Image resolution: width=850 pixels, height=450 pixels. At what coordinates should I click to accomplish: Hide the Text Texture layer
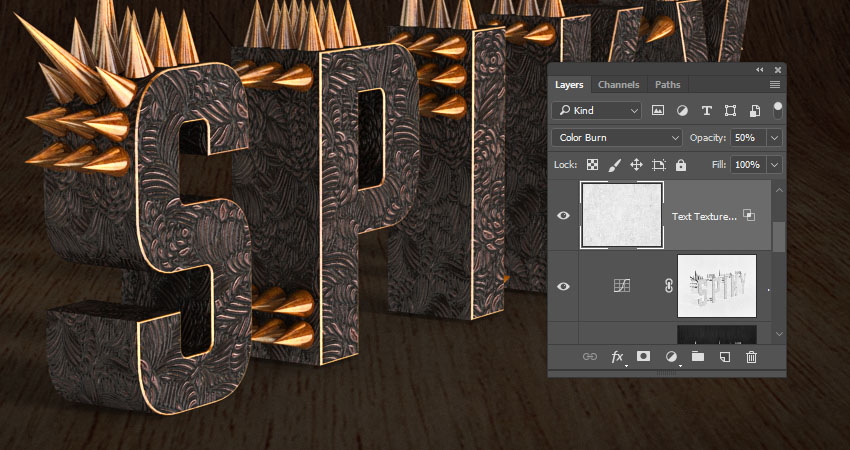click(564, 216)
